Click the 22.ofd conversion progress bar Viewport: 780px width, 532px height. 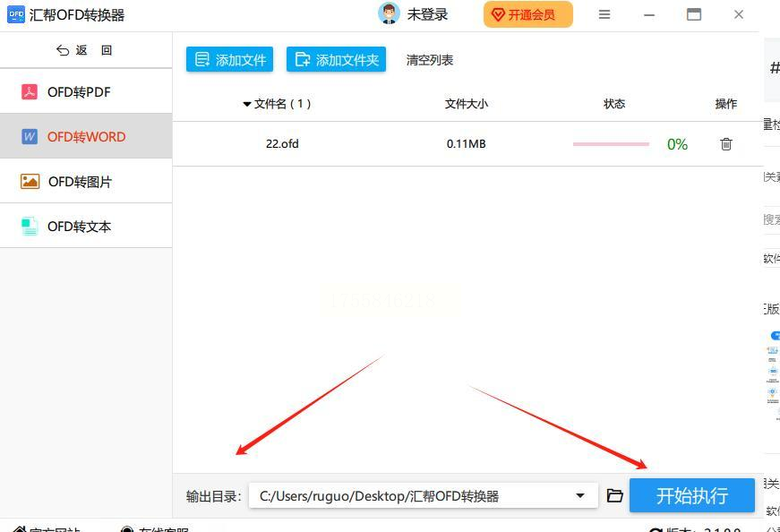611,144
